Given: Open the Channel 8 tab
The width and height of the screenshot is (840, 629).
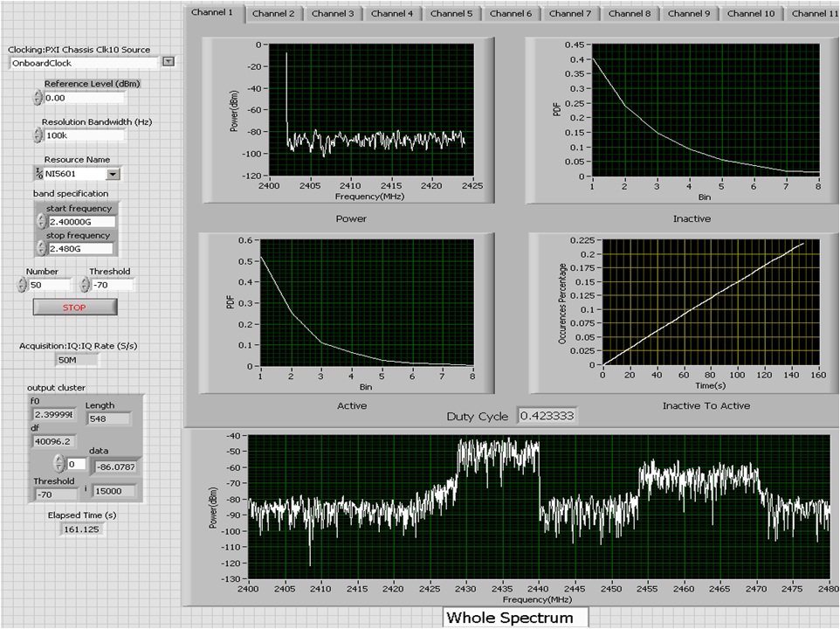Looking at the screenshot, I should pyautogui.click(x=629, y=14).
